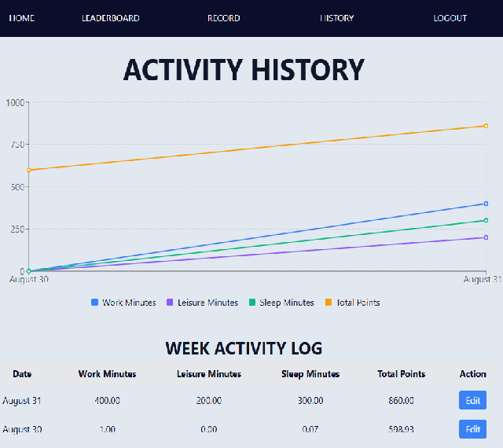This screenshot has height=448, width=503.
Task: Hide the Leisure Minutes series via legend
Action: click(x=202, y=303)
